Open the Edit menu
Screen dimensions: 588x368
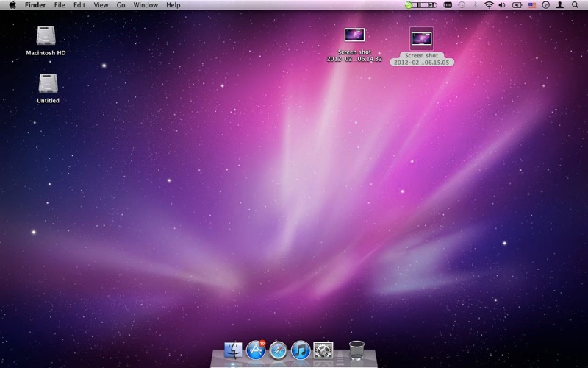coord(79,5)
